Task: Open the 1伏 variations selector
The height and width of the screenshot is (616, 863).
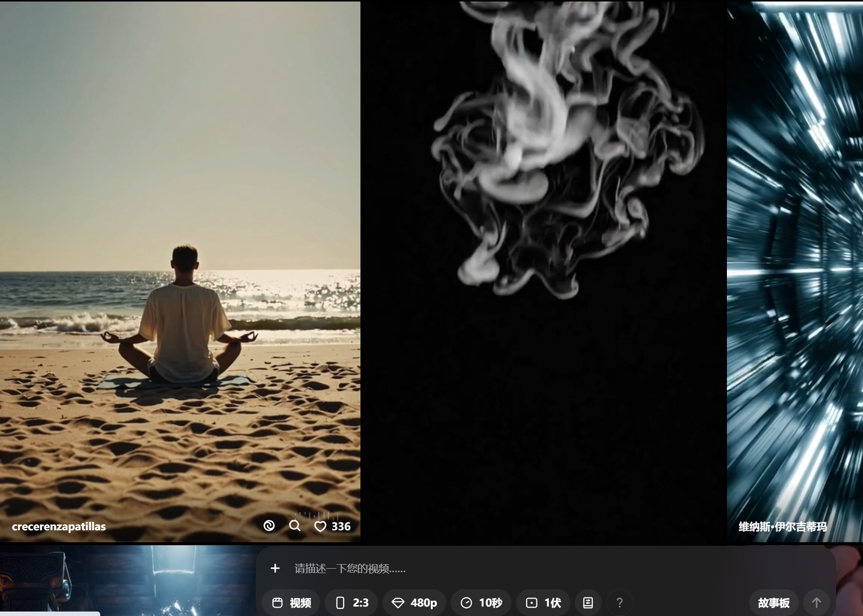Action: point(543,603)
